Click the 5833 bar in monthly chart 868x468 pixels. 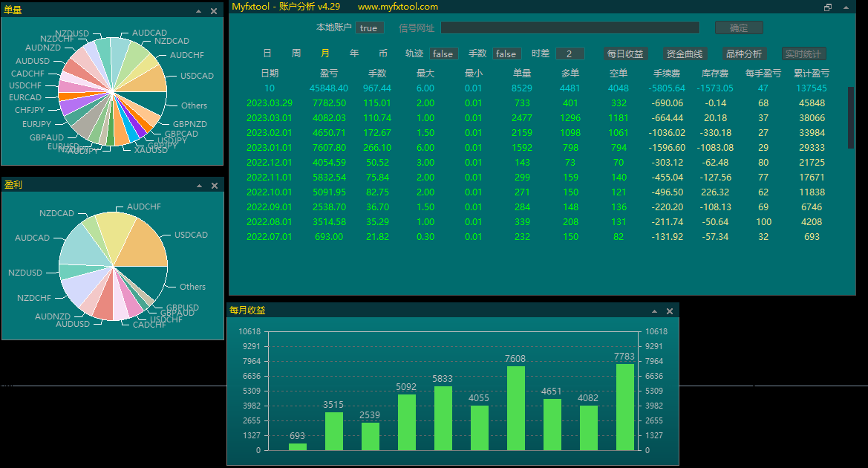[x=443, y=418]
